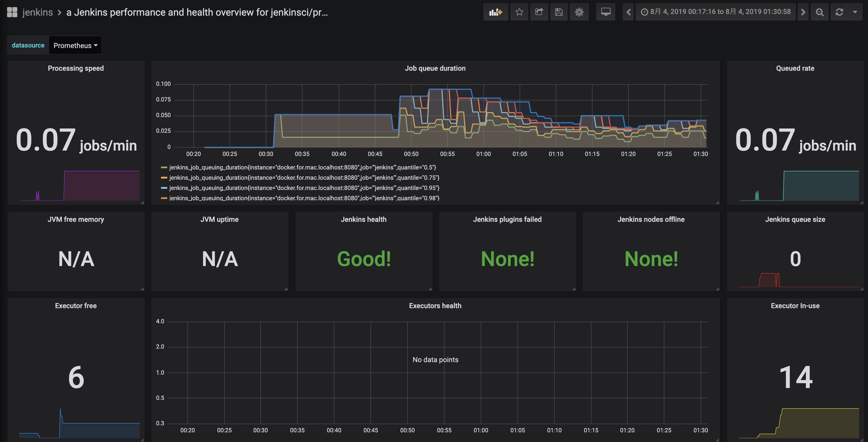The image size is (868, 442).
Task: Click the Executor free value 6
Action: click(x=76, y=377)
